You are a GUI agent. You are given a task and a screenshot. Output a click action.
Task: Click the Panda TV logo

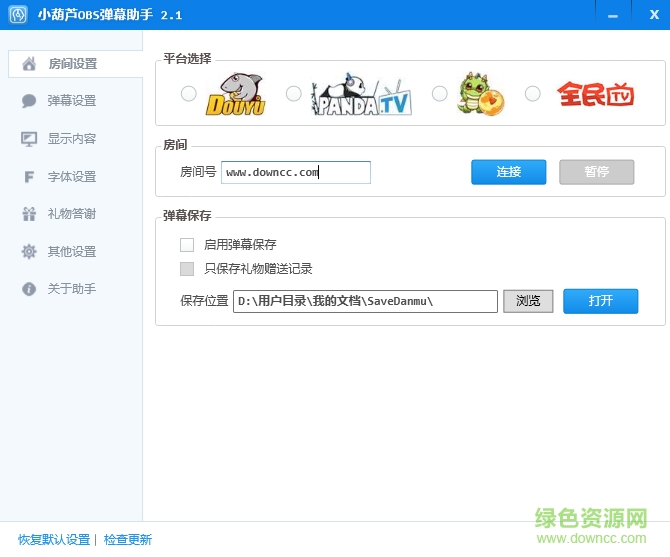361,94
